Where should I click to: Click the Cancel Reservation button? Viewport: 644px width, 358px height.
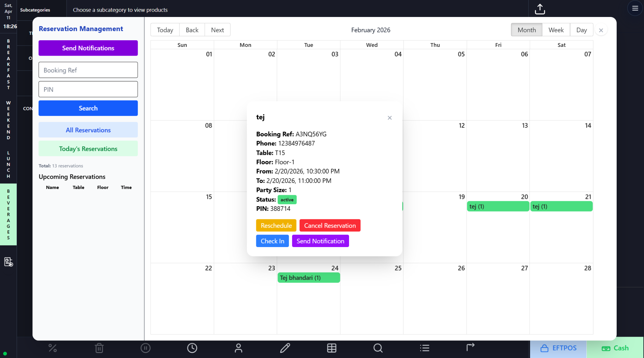(x=330, y=225)
